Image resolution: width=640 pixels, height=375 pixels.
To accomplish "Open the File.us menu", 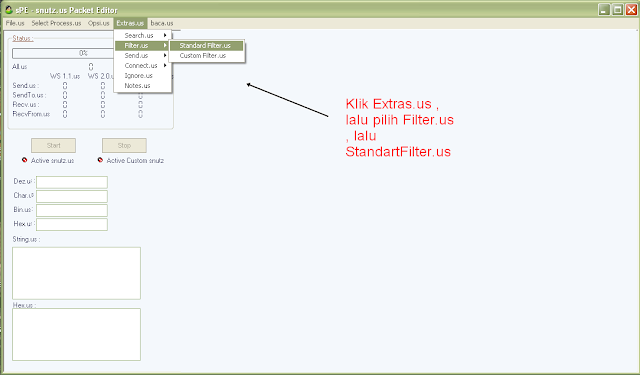I will (15, 23).
